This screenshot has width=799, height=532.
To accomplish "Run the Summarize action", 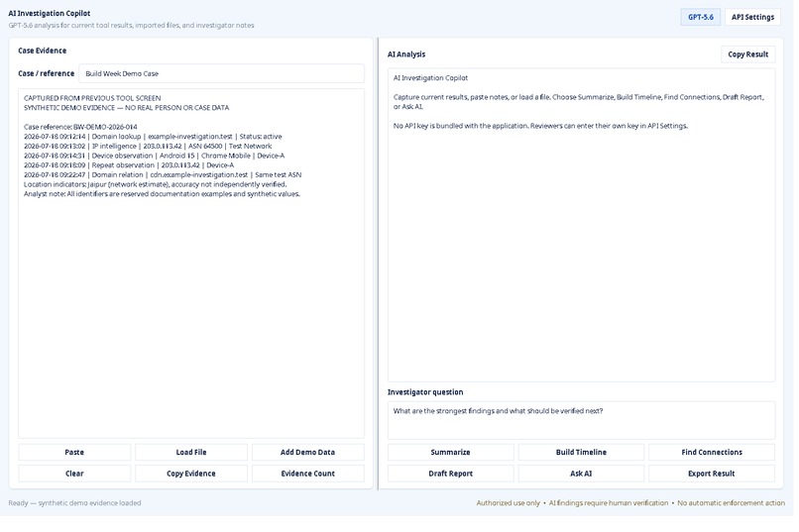I will coord(450,452).
